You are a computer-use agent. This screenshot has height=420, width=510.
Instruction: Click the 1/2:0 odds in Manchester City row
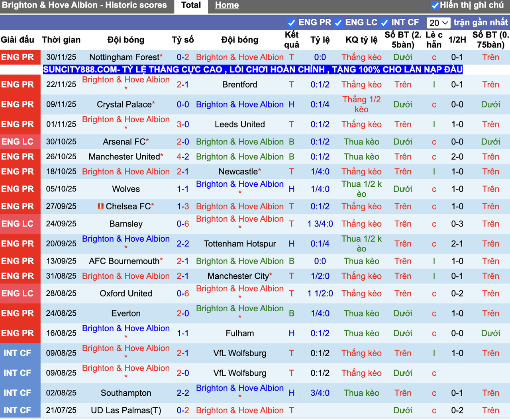320,276
